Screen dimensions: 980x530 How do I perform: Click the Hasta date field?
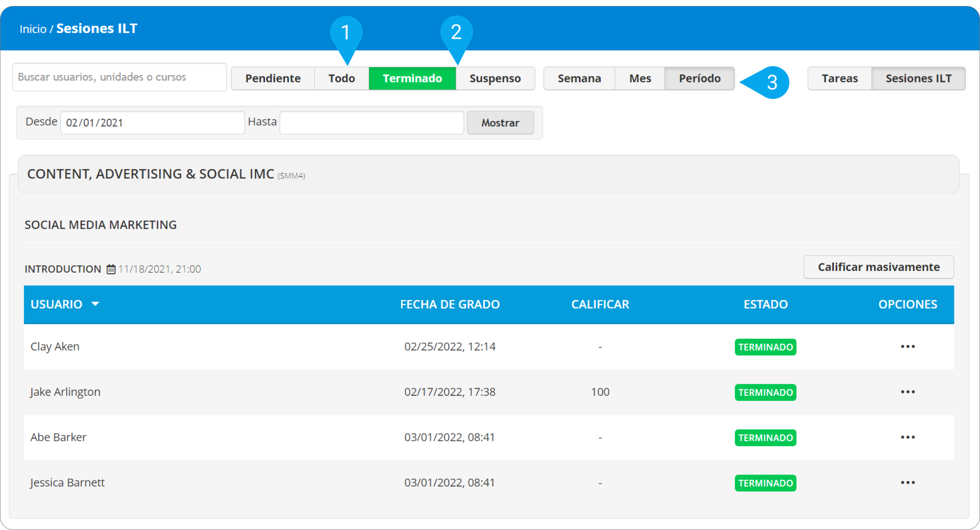point(372,123)
